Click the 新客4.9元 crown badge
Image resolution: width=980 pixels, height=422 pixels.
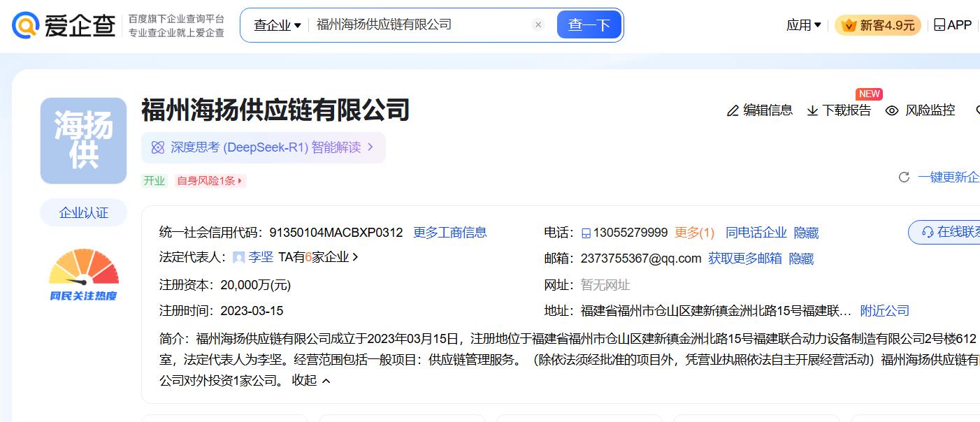pyautogui.click(x=849, y=26)
